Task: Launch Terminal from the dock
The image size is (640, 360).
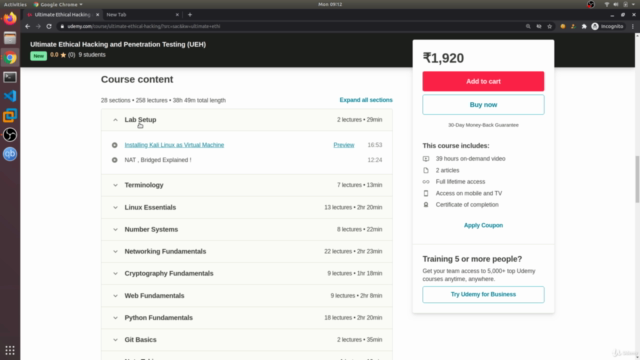Action: [x=10, y=77]
